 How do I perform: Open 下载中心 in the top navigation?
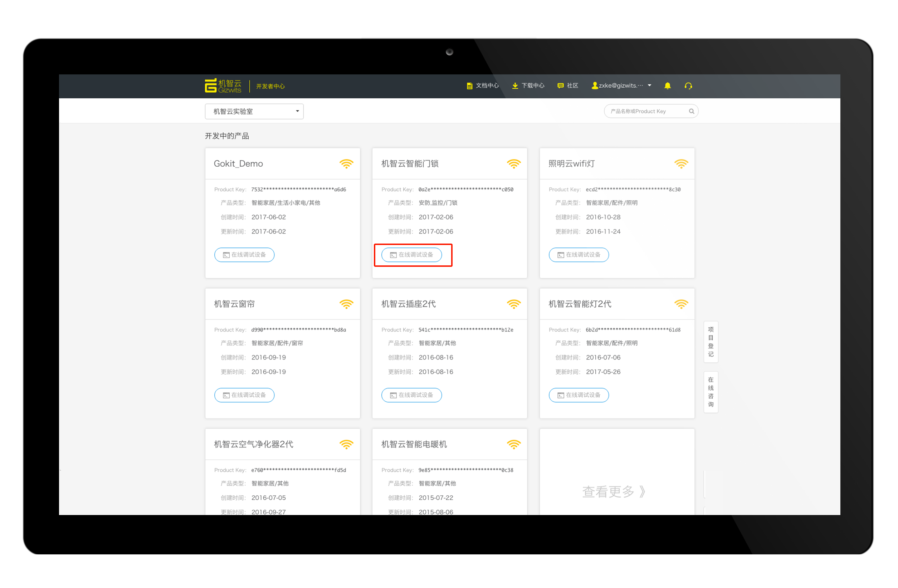click(528, 85)
